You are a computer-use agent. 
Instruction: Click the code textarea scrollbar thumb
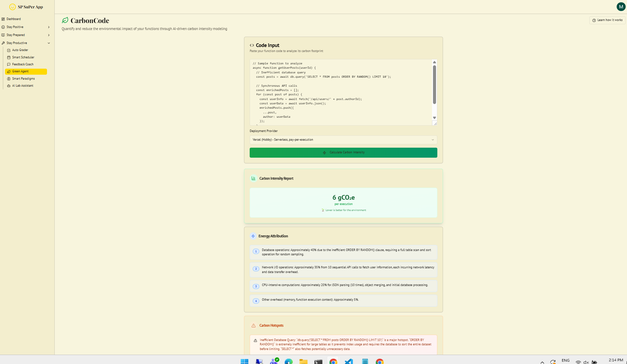(x=434, y=85)
